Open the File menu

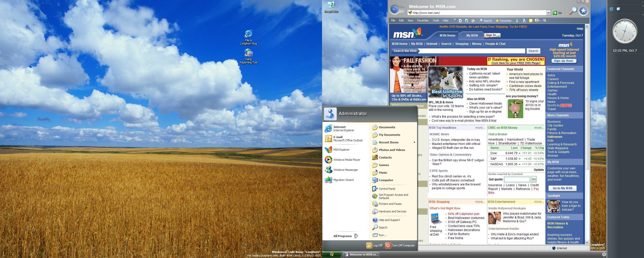click(393, 21)
